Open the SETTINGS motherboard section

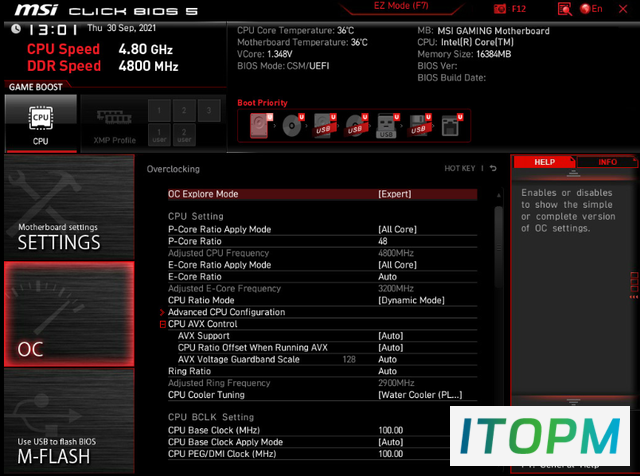69,207
